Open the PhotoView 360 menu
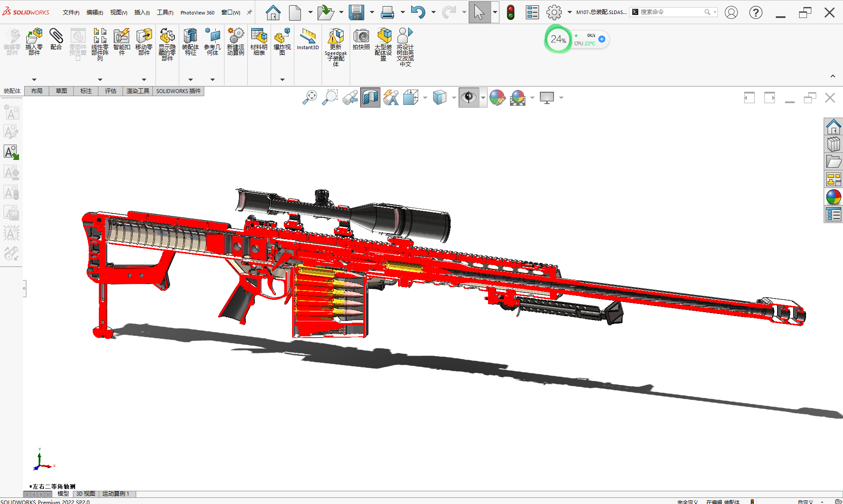This screenshot has width=843, height=504. click(x=197, y=12)
